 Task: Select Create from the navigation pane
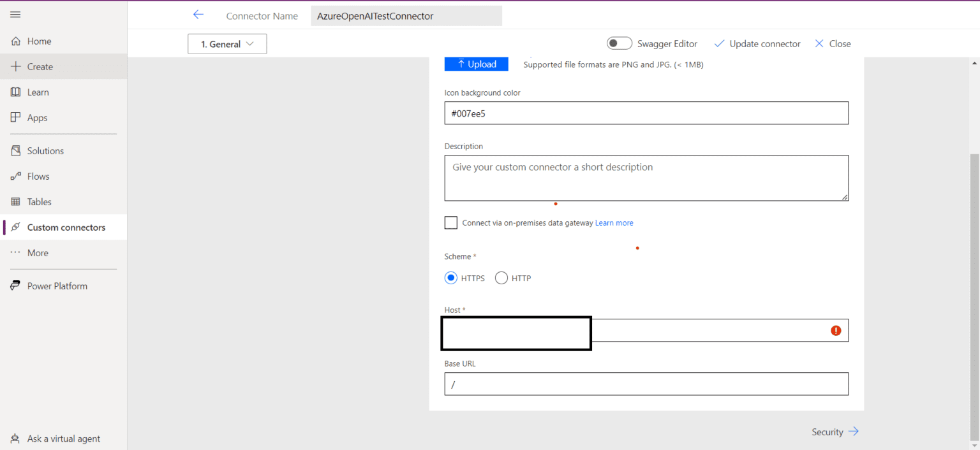[x=40, y=66]
